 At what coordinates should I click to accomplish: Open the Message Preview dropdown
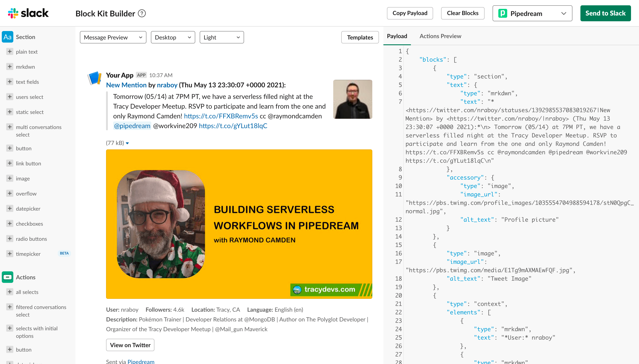113,37
